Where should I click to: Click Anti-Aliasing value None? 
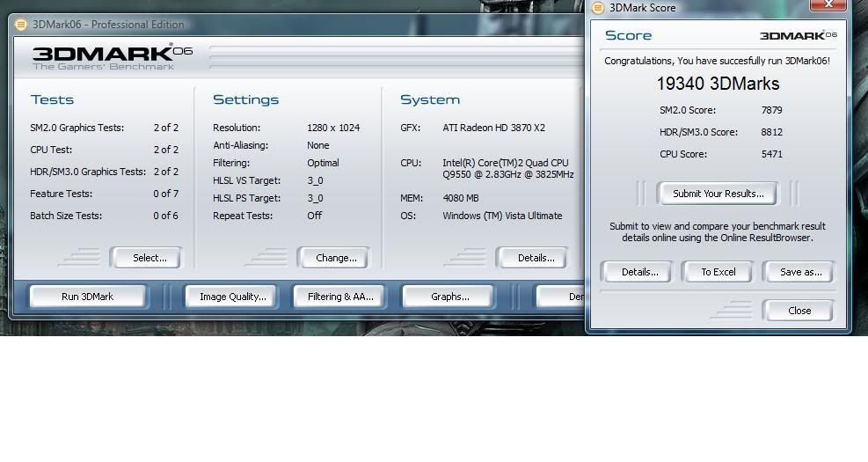tap(318, 145)
